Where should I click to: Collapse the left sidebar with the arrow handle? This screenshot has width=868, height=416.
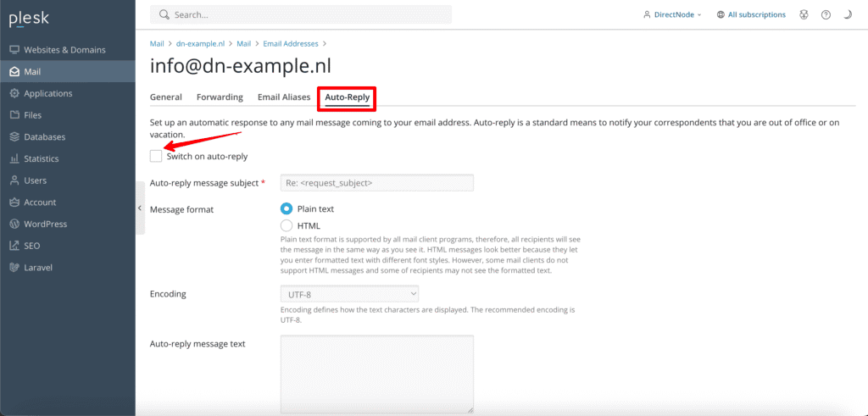coord(140,208)
